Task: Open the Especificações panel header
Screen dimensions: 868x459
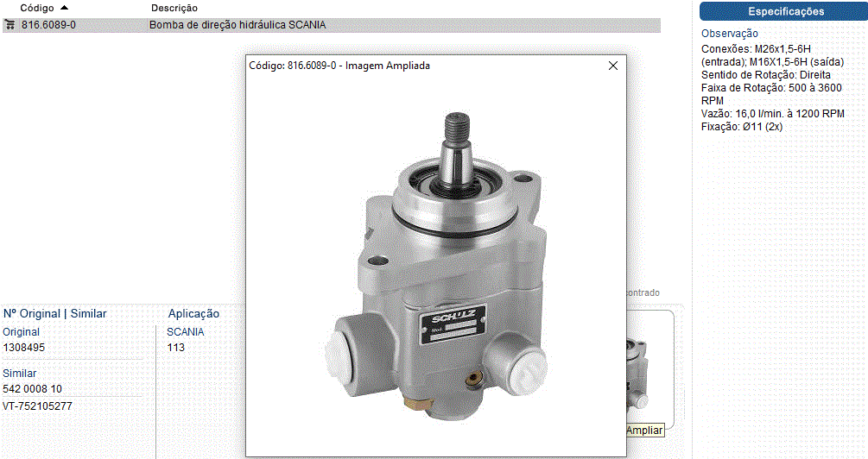Action: 785,11
